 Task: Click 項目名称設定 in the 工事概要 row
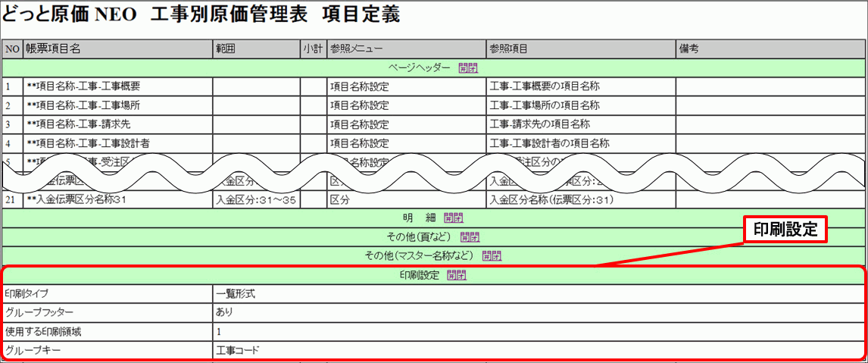(x=406, y=86)
